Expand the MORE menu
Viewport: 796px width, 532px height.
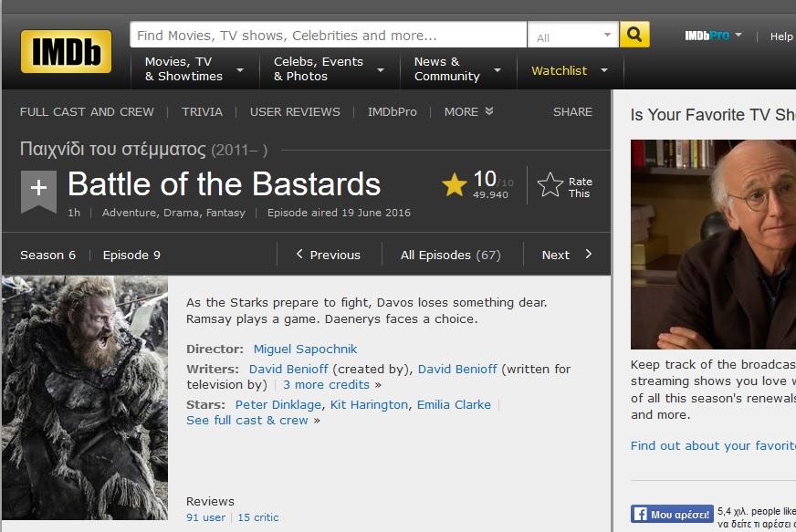point(468,111)
